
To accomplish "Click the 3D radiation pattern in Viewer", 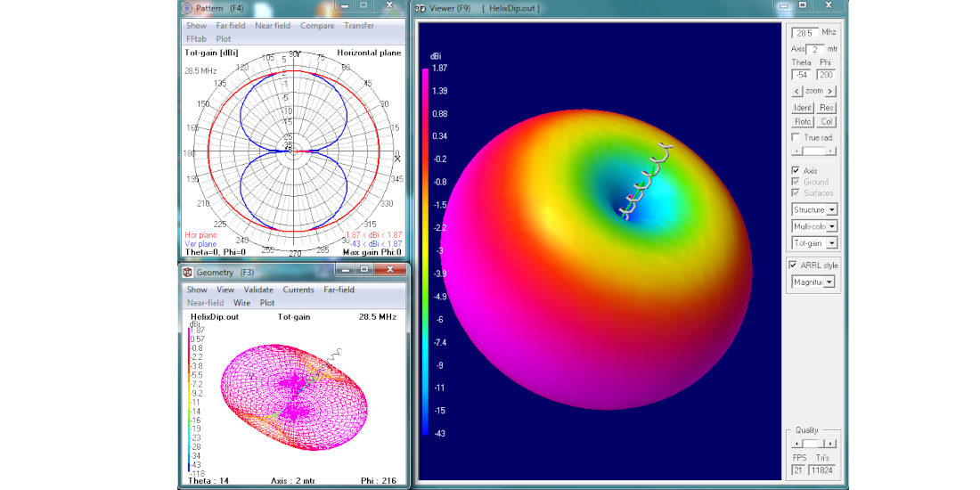I will pos(597,259).
